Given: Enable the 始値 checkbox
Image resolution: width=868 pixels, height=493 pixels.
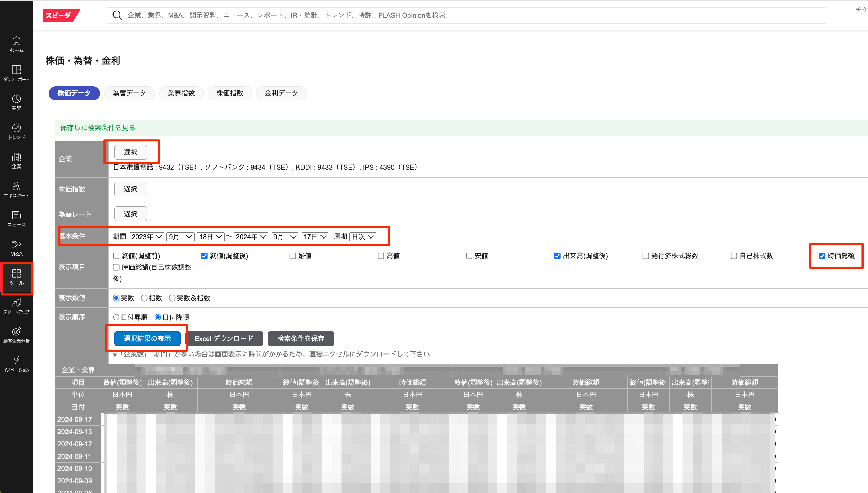Looking at the screenshot, I should (293, 256).
